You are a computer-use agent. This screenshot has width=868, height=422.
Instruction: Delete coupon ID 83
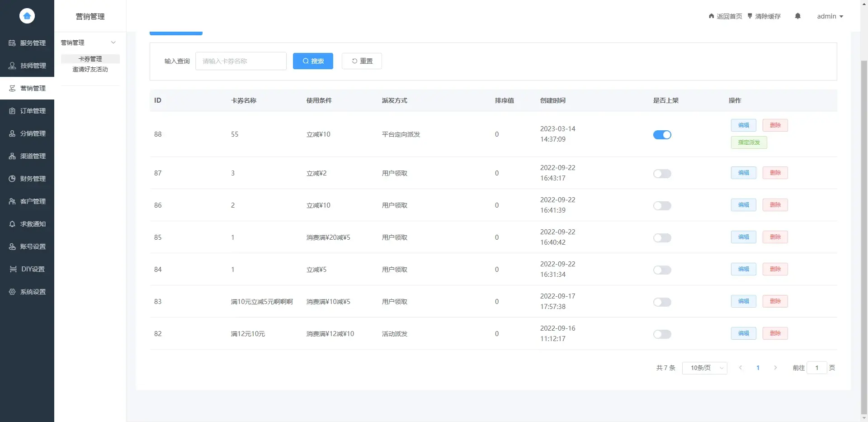point(775,301)
